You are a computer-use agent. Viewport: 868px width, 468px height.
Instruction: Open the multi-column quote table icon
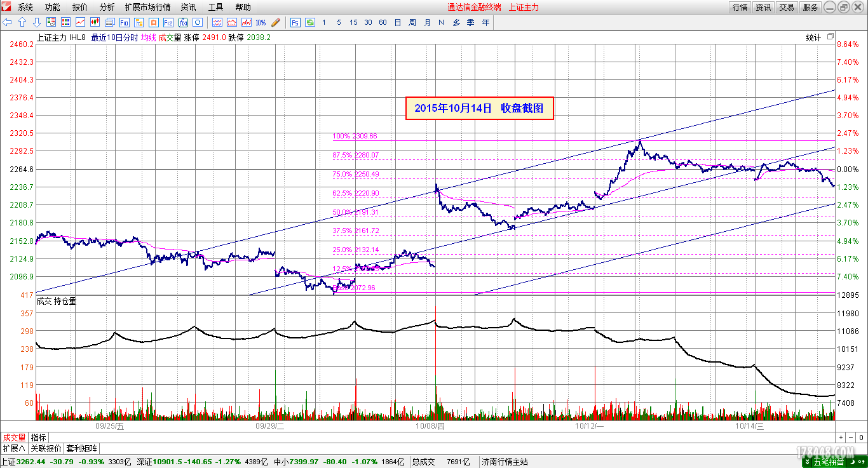tap(66, 22)
